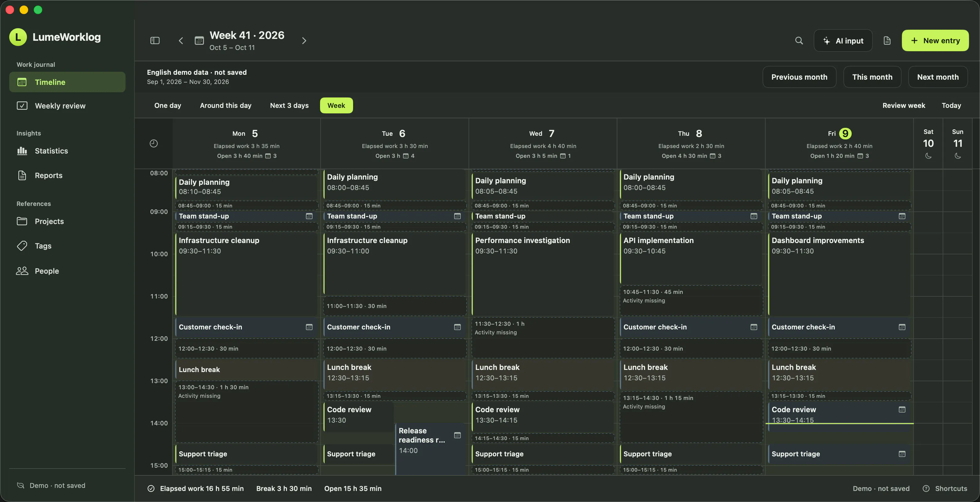Click the clock icon in time column header
Screen dimensions: 980x502
[154, 143]
